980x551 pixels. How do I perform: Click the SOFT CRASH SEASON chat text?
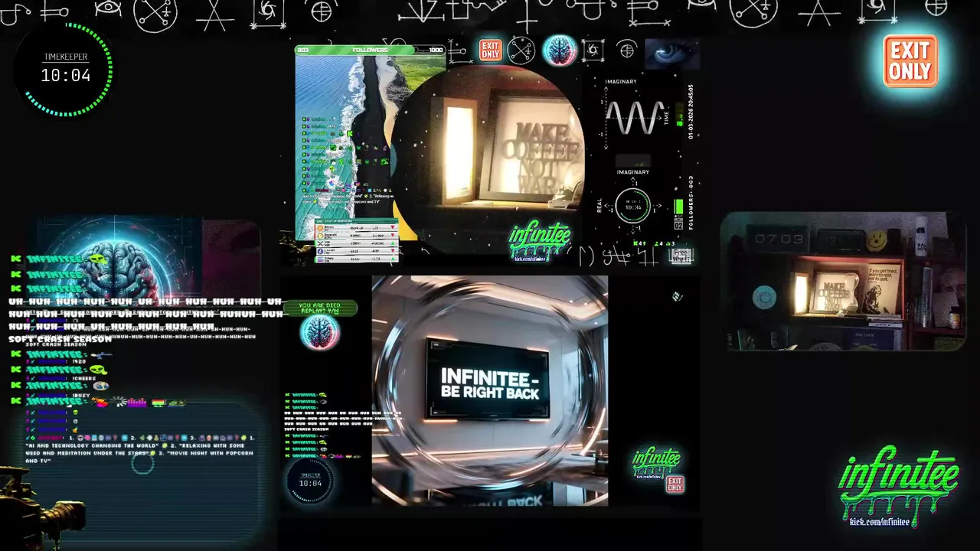(60, 340)
